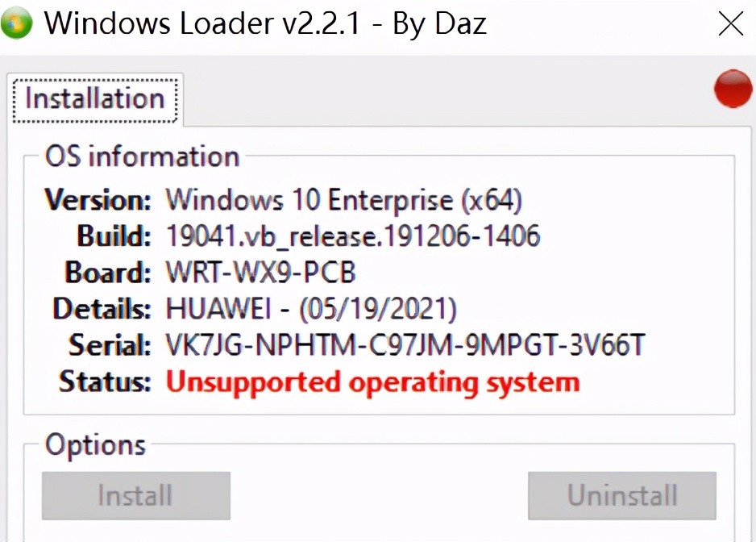Click the Windows Loader v2.2.1 title text
This screenshot has height=542, width=756.
pos(265,23)
